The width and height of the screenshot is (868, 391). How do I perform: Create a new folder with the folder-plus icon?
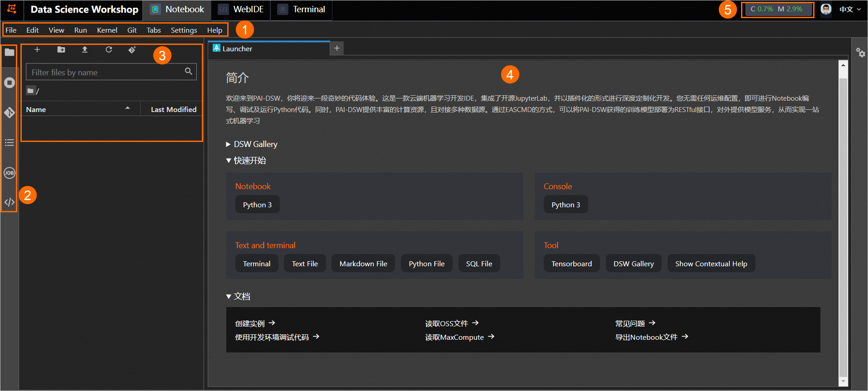tap(61, 49)
